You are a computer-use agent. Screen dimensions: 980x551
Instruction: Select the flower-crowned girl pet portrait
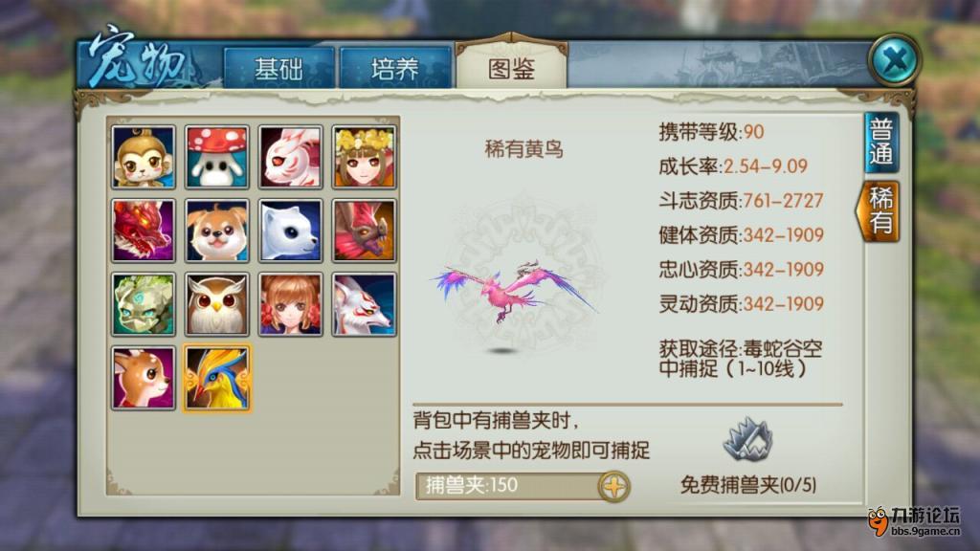(x=364, y=157)
